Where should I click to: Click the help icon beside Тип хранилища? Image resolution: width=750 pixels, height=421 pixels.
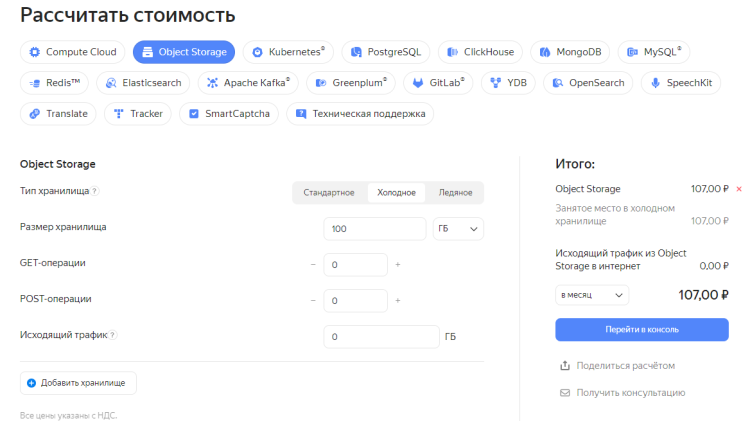95,191
